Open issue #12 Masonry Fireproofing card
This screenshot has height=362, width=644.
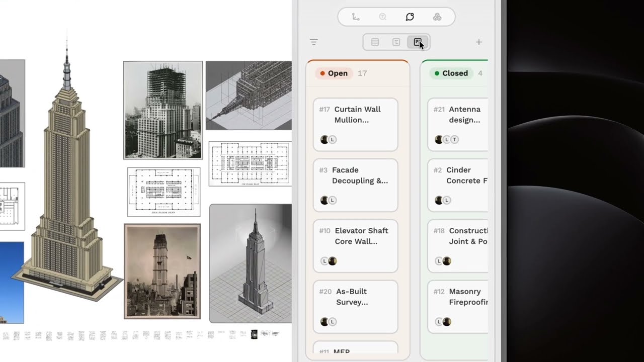coord(458,307)
